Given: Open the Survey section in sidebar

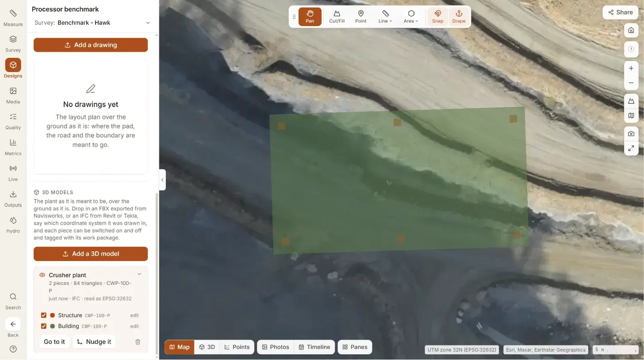Looking at the screenshot, I should click(x=13, y=43).
